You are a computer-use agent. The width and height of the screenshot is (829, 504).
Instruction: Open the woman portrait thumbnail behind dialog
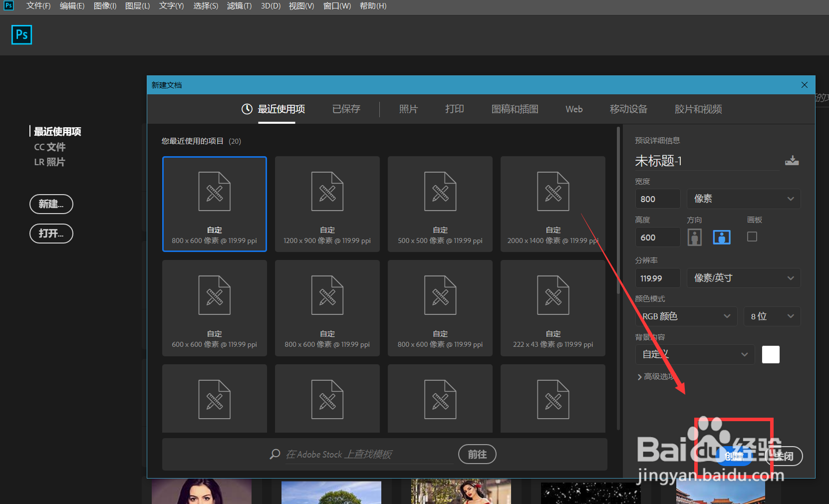click(202, 492)
